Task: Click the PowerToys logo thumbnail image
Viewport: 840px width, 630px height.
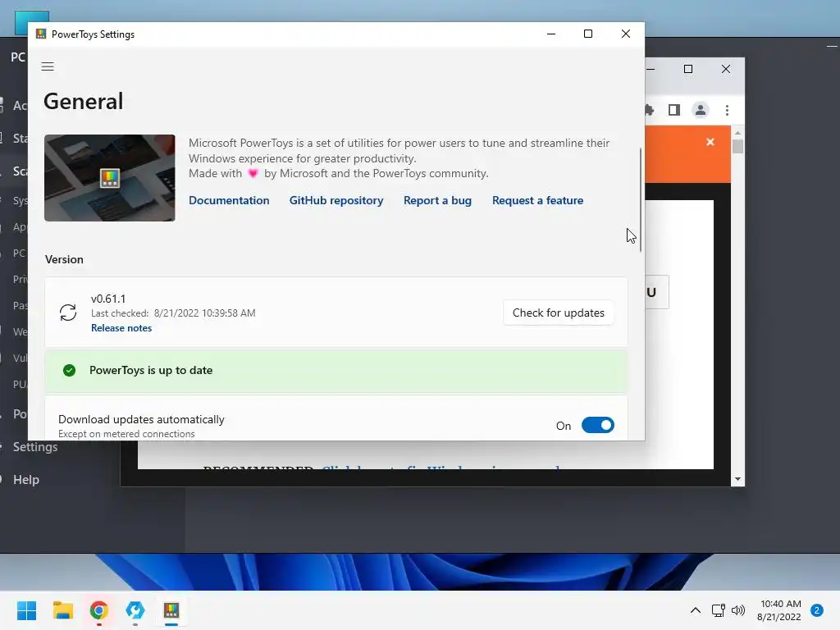Action: click(110, 178)
